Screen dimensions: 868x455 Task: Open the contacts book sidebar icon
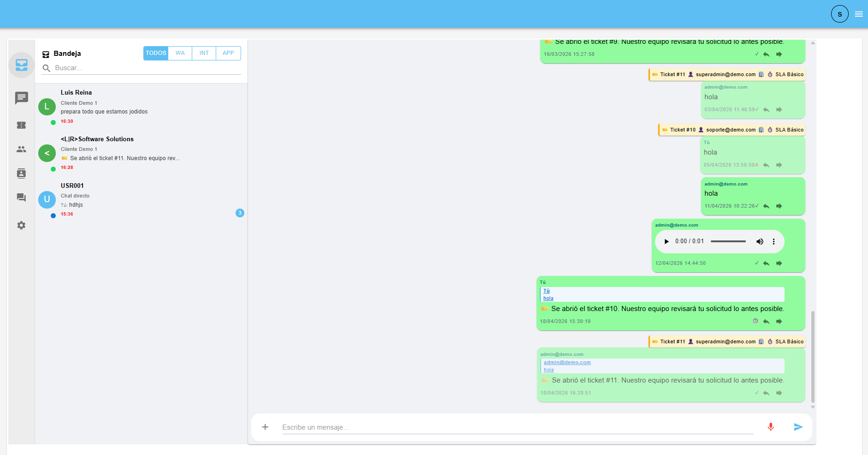coord(22,174)
